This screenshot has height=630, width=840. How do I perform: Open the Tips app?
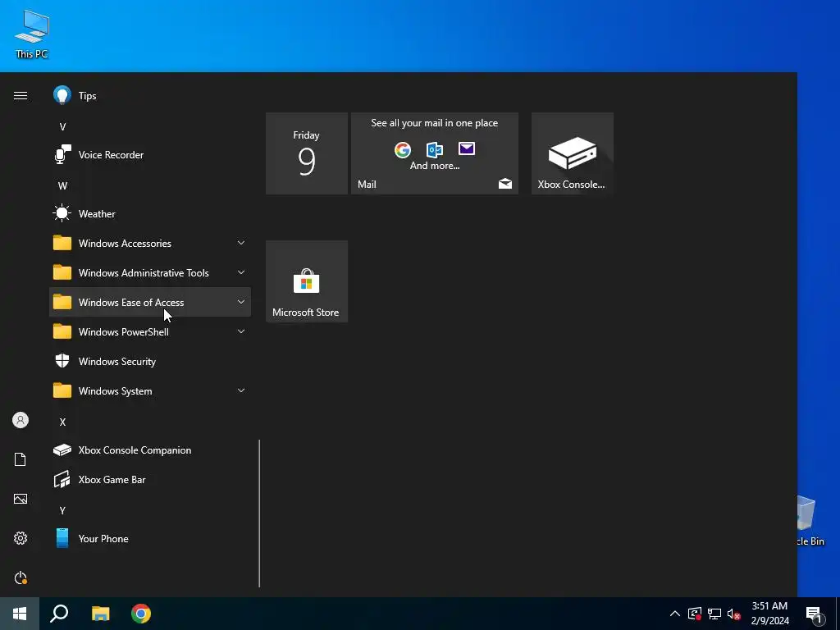[x=150, y=96]
